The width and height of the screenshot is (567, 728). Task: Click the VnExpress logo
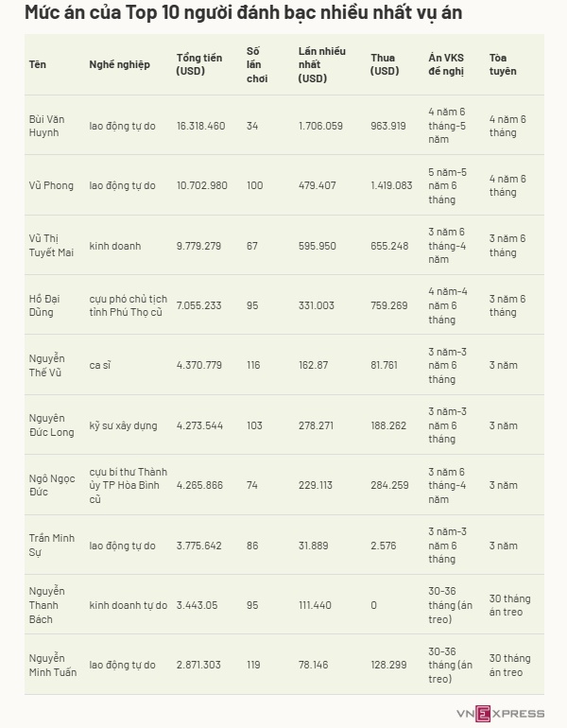click(x=500, y=714)
